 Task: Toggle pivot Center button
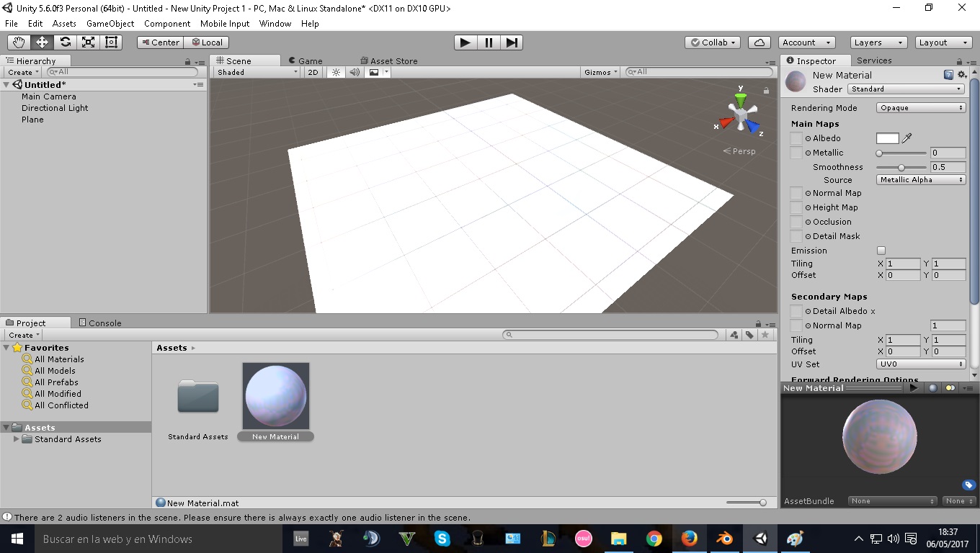161,42
